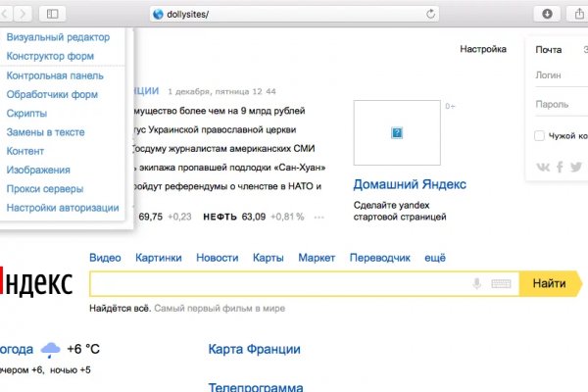Open the 'Настройка' settings dropdown
Viewport: 588px width, 392px height.
pos(483,49)
